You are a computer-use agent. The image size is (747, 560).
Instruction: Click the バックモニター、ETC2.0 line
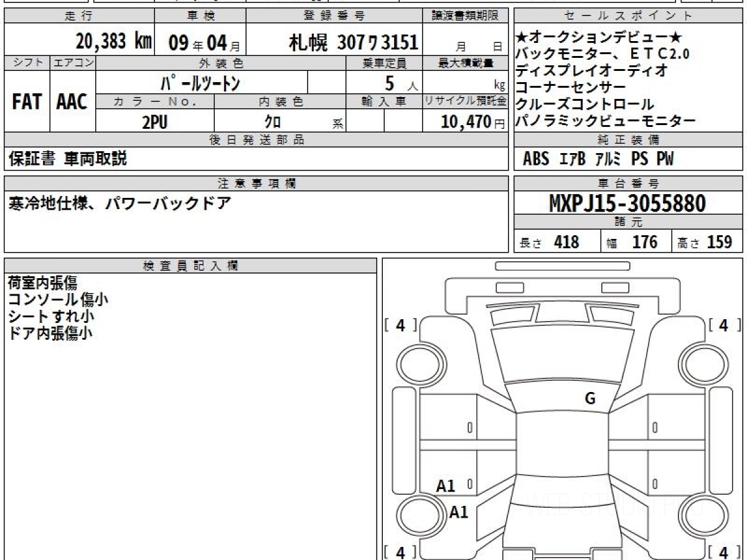click(x=603, y=54)
